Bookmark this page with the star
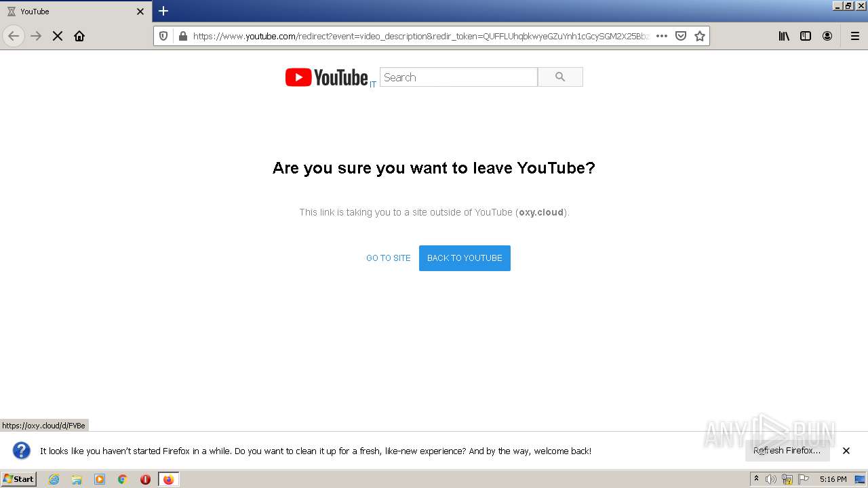 click(x=700, y=36)
